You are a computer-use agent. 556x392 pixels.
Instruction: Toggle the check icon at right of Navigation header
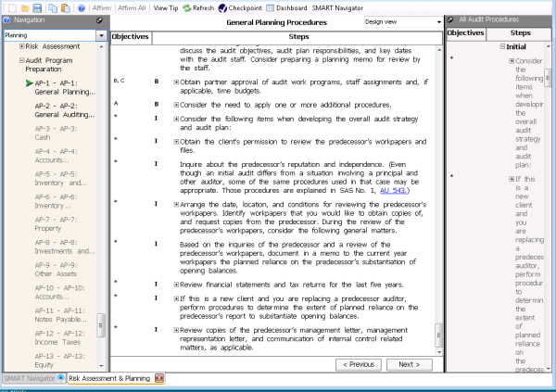click(x=99, y=19)
